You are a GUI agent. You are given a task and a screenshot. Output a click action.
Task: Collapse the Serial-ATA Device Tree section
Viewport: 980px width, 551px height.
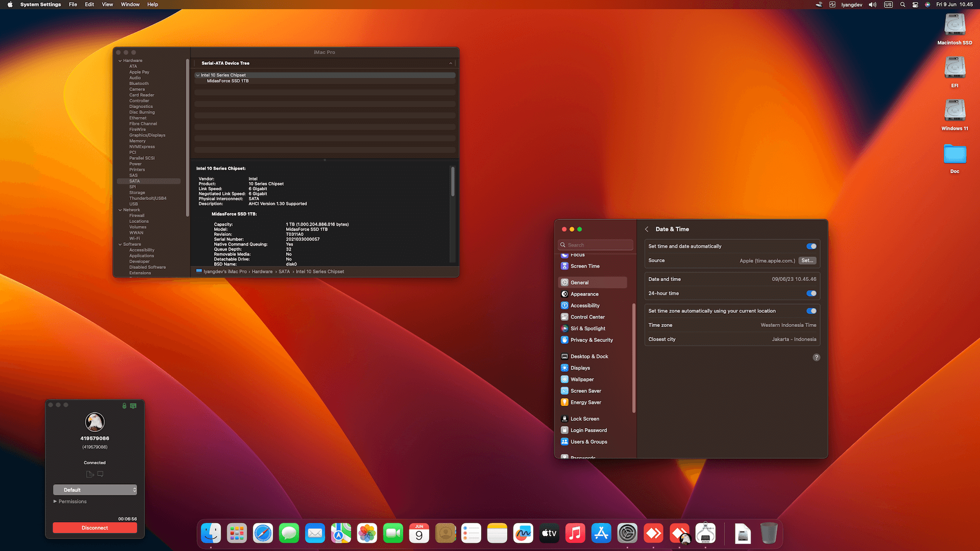pyautogui.click(x=451, y=63)
